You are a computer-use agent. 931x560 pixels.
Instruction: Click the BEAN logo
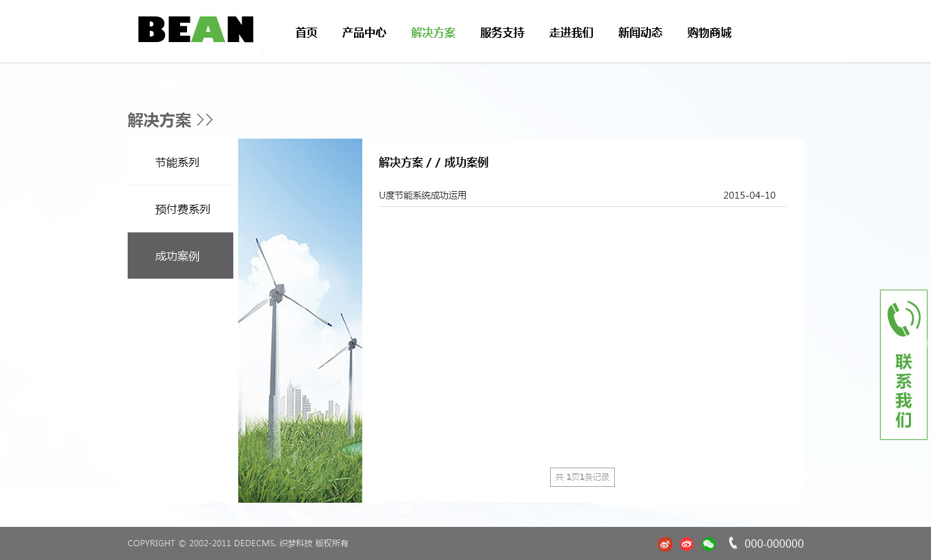[195, 30]
